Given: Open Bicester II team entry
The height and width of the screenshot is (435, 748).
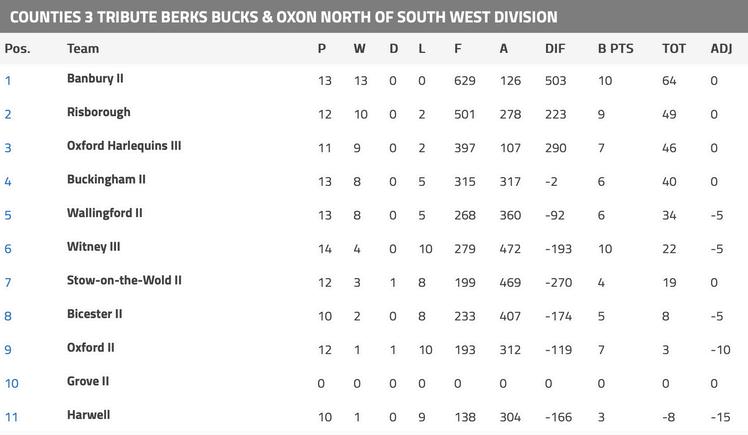Looking at the screenshot, I should pyautogui.click(x=94, y=314).
